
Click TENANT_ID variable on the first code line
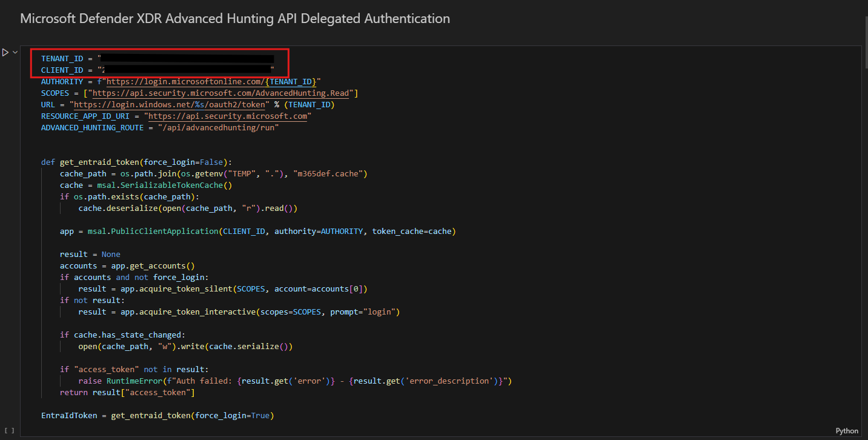62,59
